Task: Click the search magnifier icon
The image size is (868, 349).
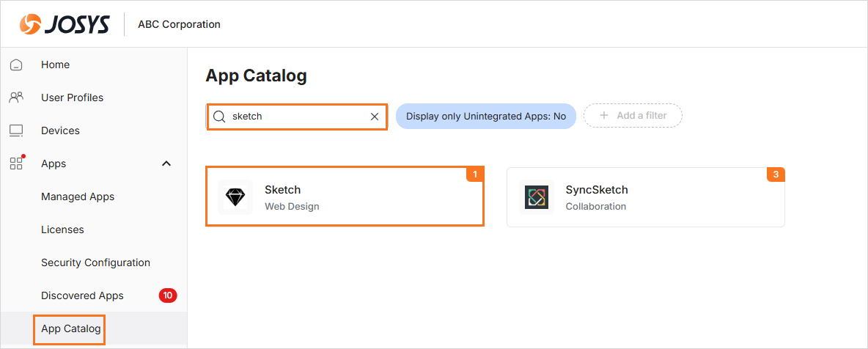Action: (x=219, y=117)
